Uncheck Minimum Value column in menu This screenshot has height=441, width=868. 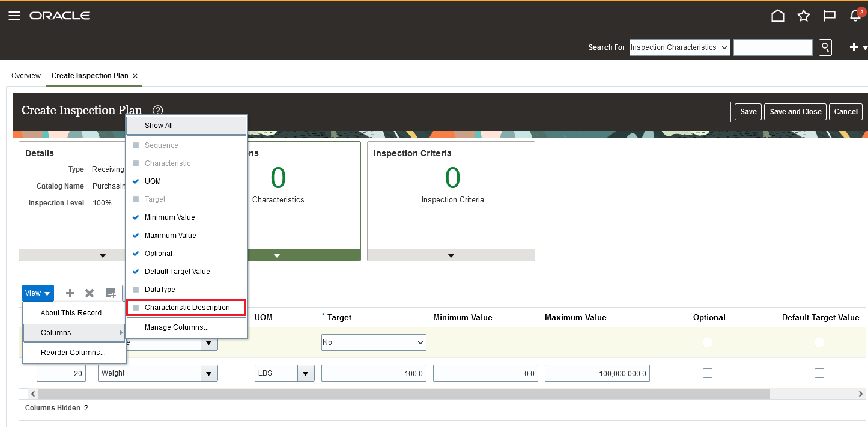[186, 217]
